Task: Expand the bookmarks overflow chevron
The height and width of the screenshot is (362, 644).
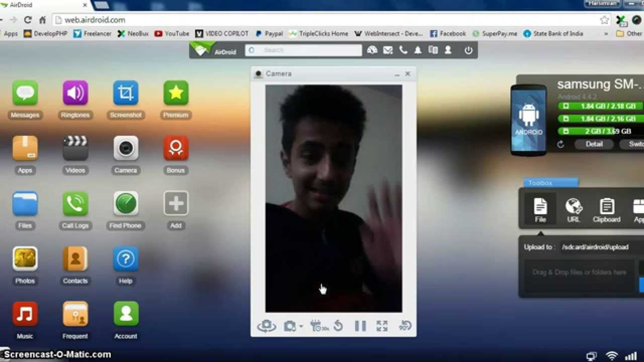Action: click(x=606, y=34)
